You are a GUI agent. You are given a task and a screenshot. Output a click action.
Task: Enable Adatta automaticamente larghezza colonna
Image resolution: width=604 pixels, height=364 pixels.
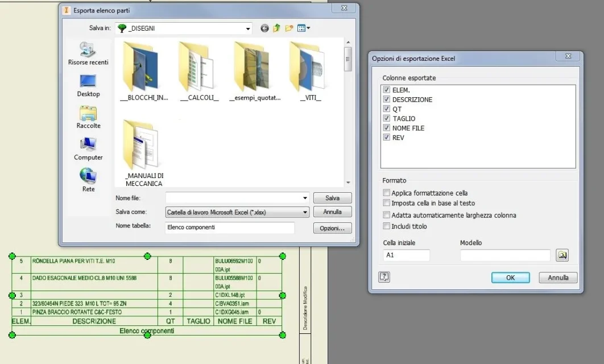(x=386, y=215)
